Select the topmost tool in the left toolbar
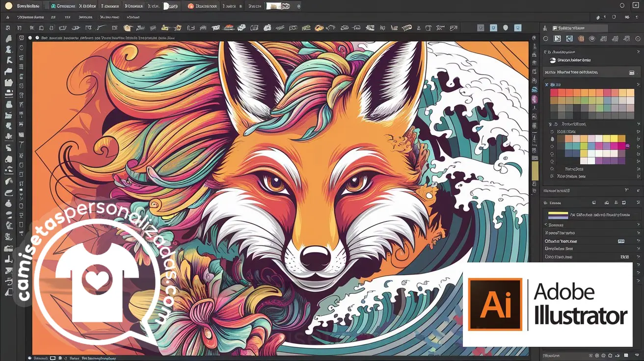Viewport: 644px width, 361px height. pos(8,38)
